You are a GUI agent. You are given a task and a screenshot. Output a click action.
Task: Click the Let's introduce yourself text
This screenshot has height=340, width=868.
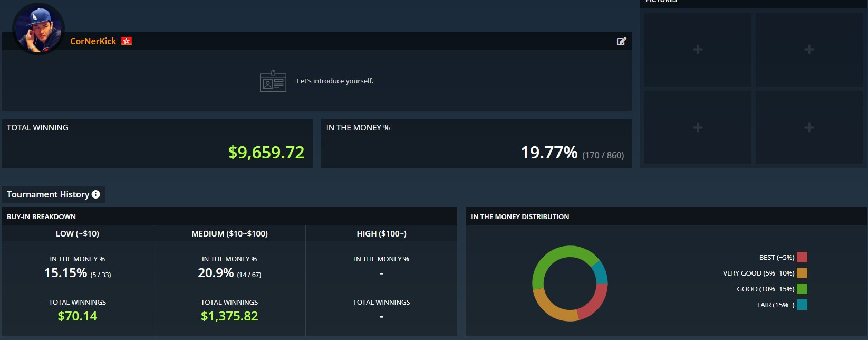[x=335, y=81]
